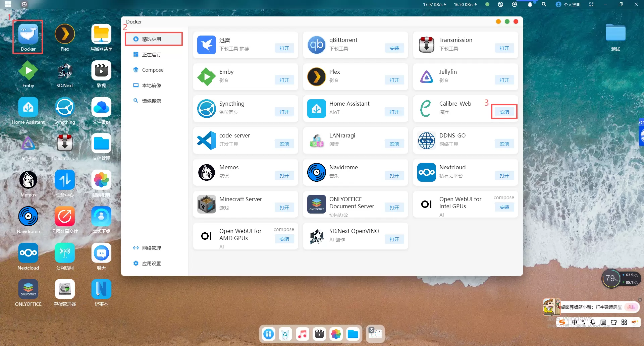This screenshot has height=346, width=644.
Task: Open the ONLYOFFICE desktop icon
Action: pyautogui.click(x=28, y=290)
